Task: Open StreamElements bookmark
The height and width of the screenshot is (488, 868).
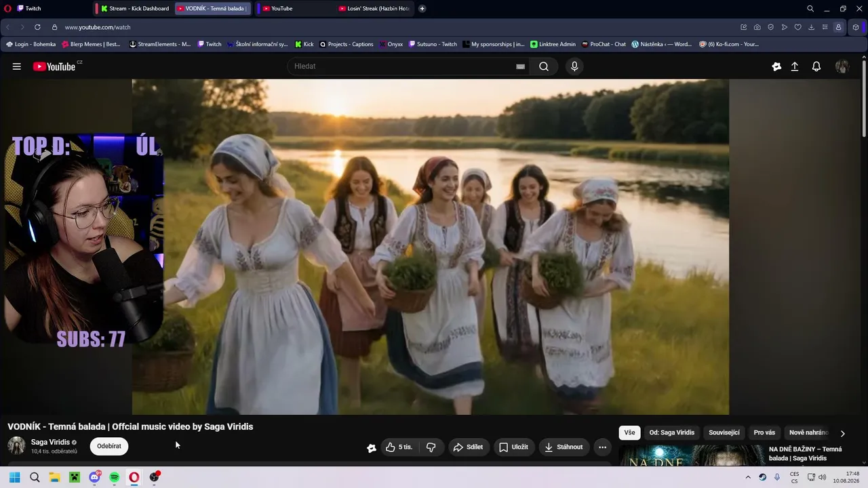Action: pos(160,44)
